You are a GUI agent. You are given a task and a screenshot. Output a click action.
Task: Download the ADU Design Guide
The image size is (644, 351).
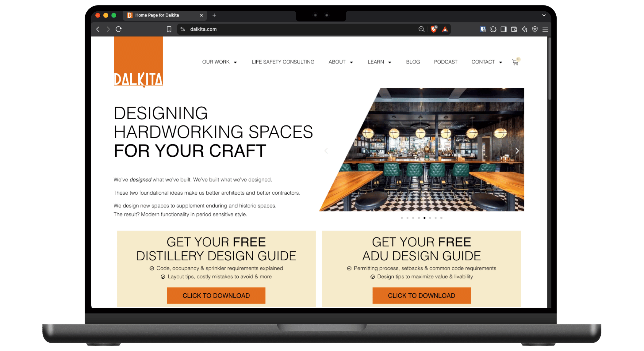coord(421,296)
